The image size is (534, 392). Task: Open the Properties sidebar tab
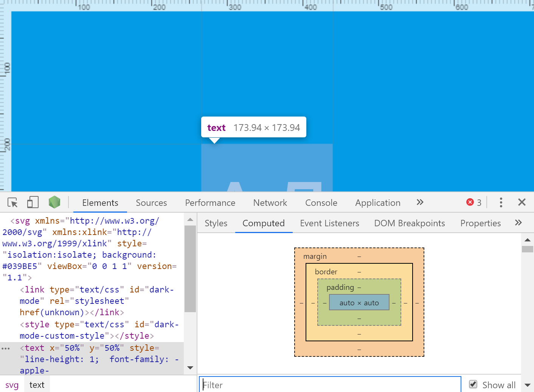(x=480, y=223)
